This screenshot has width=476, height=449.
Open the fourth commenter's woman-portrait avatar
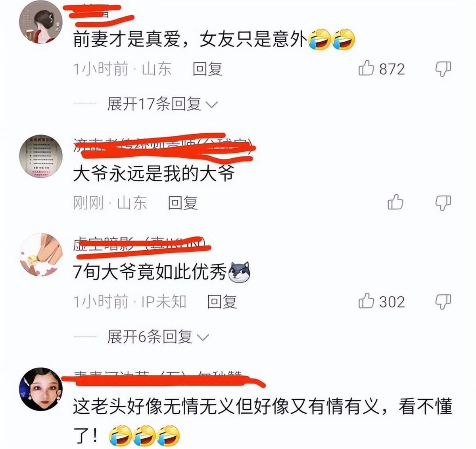[x=41, y=389]
